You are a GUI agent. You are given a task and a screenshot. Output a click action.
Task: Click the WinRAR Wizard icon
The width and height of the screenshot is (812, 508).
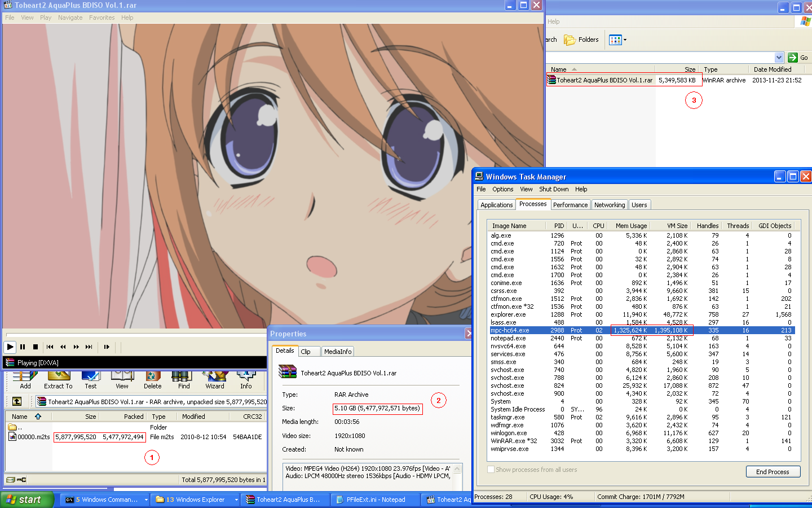click(x=215, y=380)
